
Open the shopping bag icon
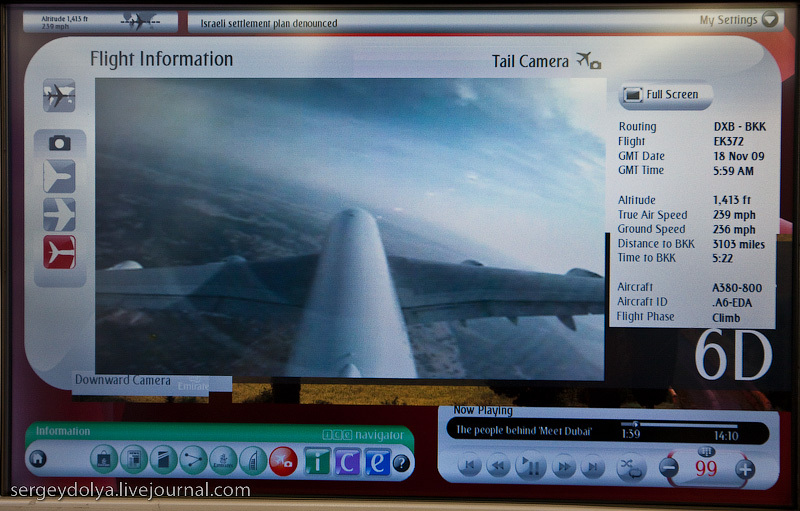pos(104,459)
